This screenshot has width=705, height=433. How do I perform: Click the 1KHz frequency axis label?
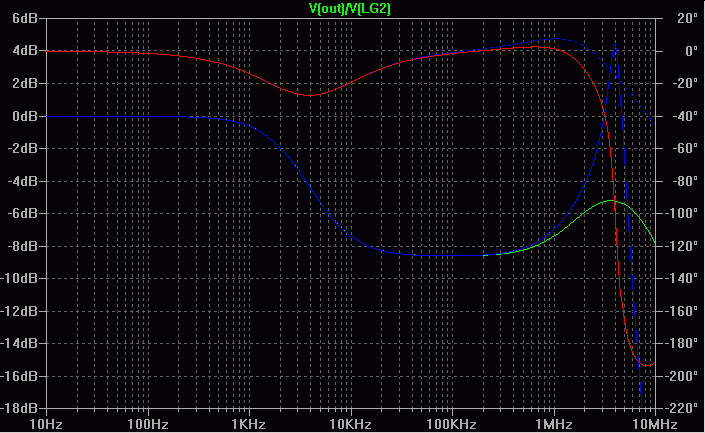click(x=249, y=424)
